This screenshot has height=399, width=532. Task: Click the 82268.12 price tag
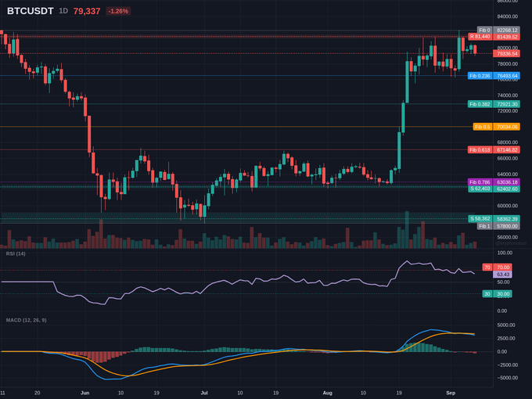pos(506,31)
